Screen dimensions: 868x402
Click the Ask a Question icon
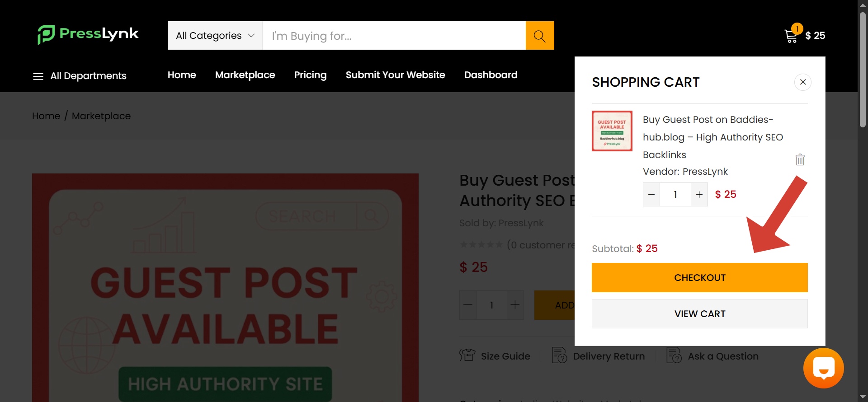(x=674, y=355)
